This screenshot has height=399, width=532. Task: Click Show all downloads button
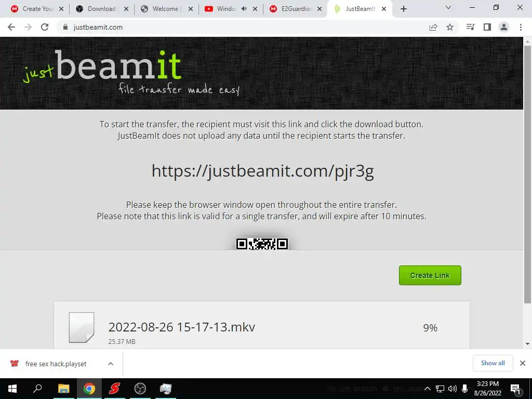493,363
